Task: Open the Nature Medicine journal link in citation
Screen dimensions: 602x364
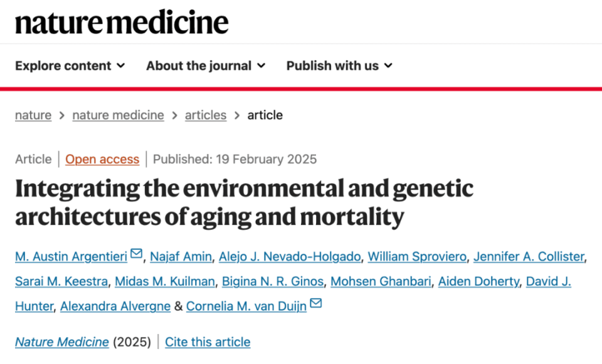Action: (x=62, y=341)
